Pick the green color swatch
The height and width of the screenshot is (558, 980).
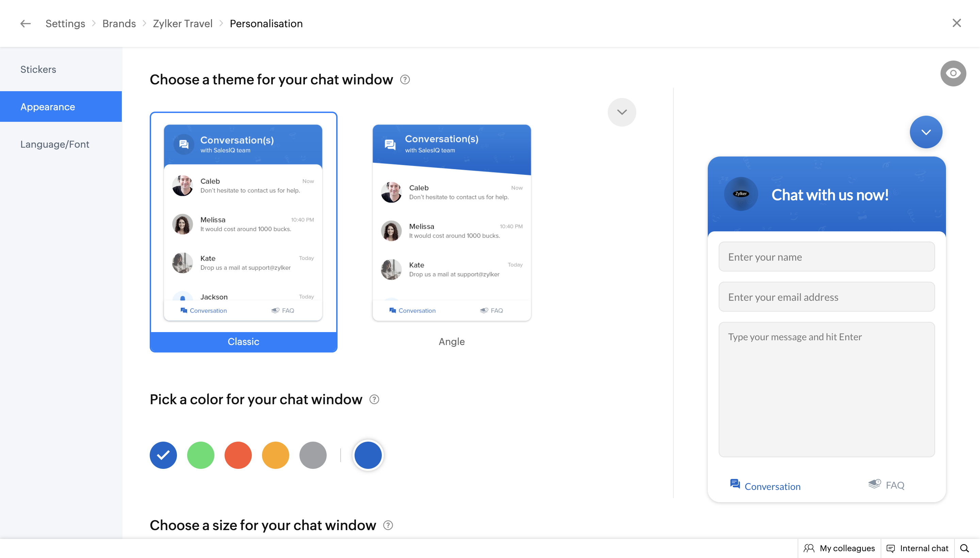tap(200, 455)
